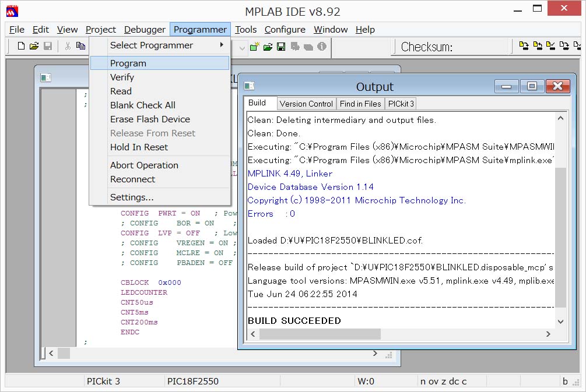
Task: Click the 'MPLINK 4.49, Linker' output line
Action: pos(290,174)
